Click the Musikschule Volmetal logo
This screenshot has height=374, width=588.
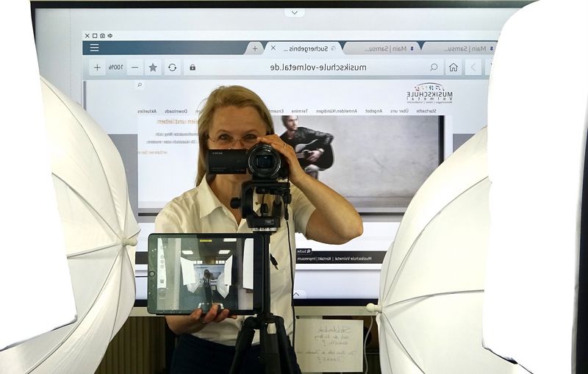tap(431, 93)
